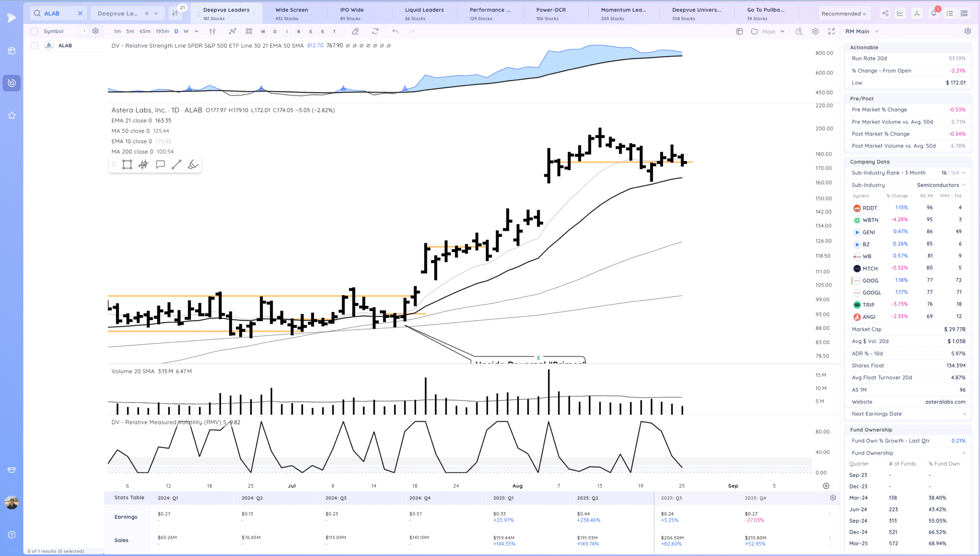Select the candlestick drawing tool

(x=144, y=165)
